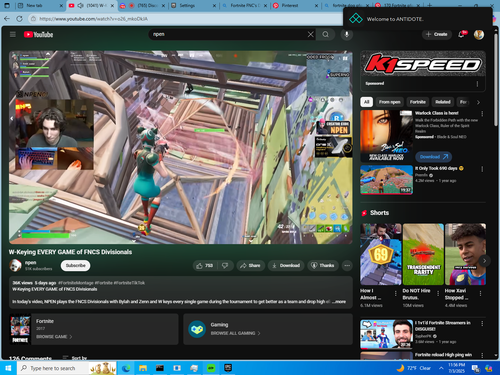
Task: Dislike the video with thumbs down
Action: coord(225,265)
